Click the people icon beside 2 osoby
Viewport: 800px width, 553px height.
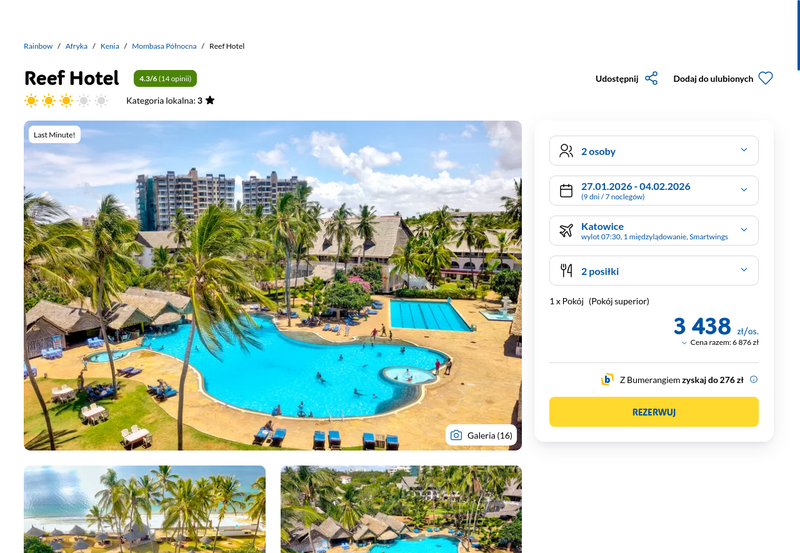point(566,151)
